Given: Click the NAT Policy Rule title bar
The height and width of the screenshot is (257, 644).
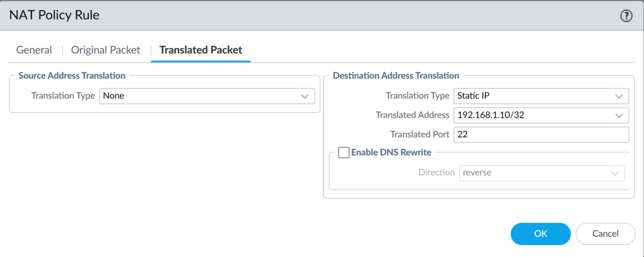Looking at the screenshot, I should (x=312, y=16).
